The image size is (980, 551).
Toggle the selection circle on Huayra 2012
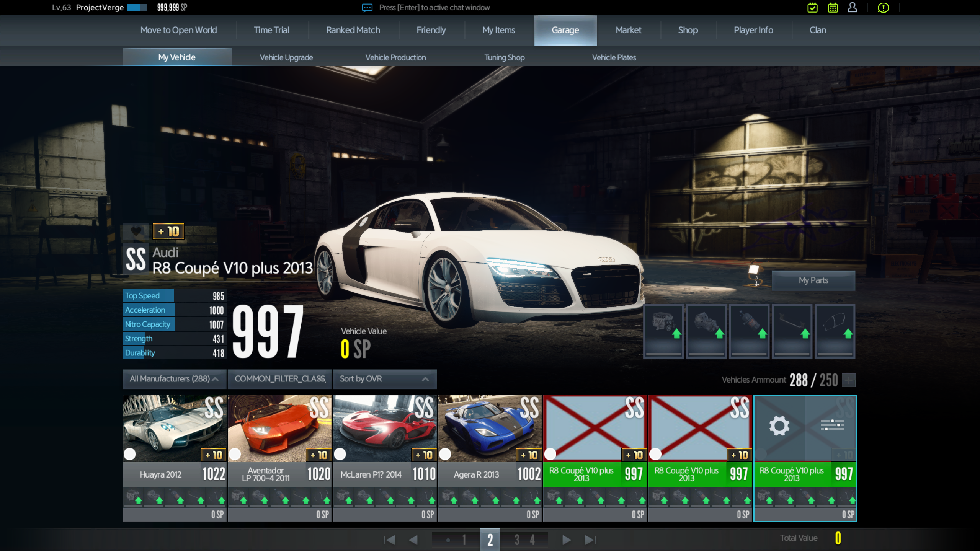130,454
